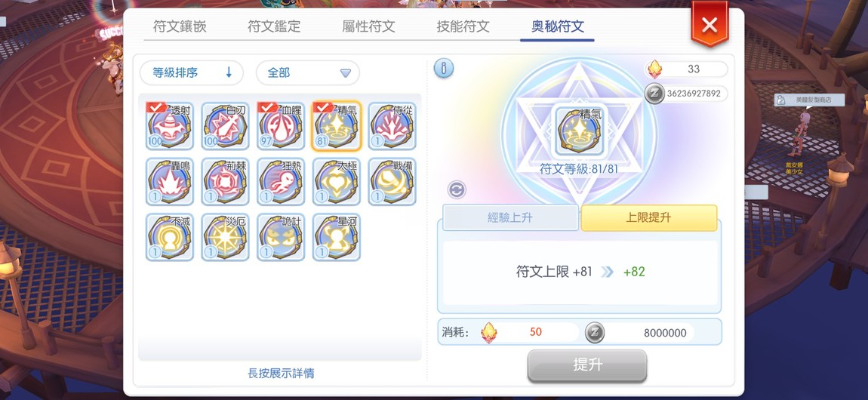Close the rune window with red X
Viewport: 868px width, 400px height.
(x=709, y=24)
